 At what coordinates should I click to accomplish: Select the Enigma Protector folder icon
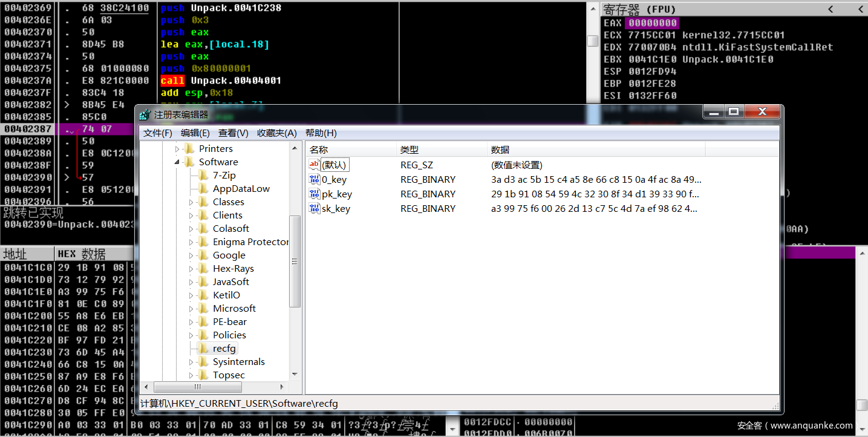[x=204, y=242]
